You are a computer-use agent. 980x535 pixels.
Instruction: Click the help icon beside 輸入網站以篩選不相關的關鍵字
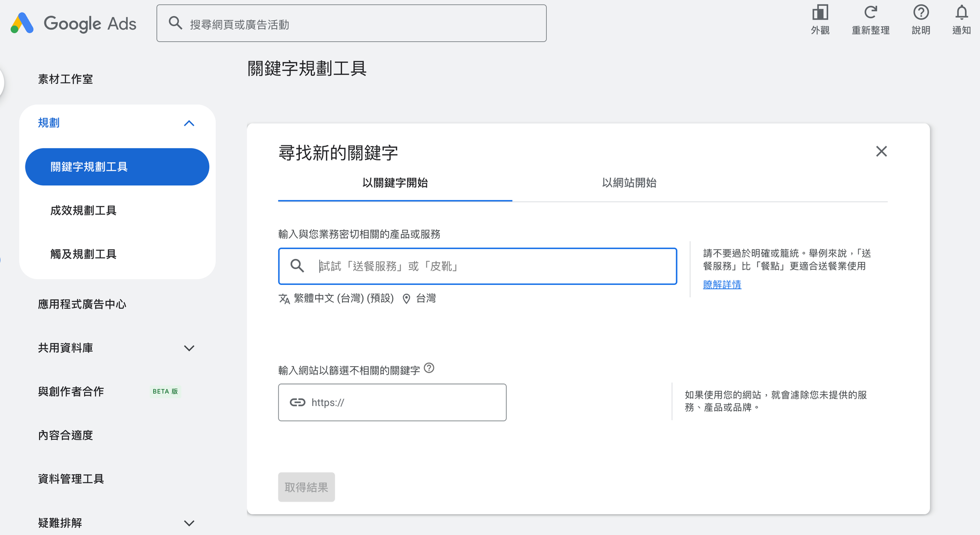429,368
